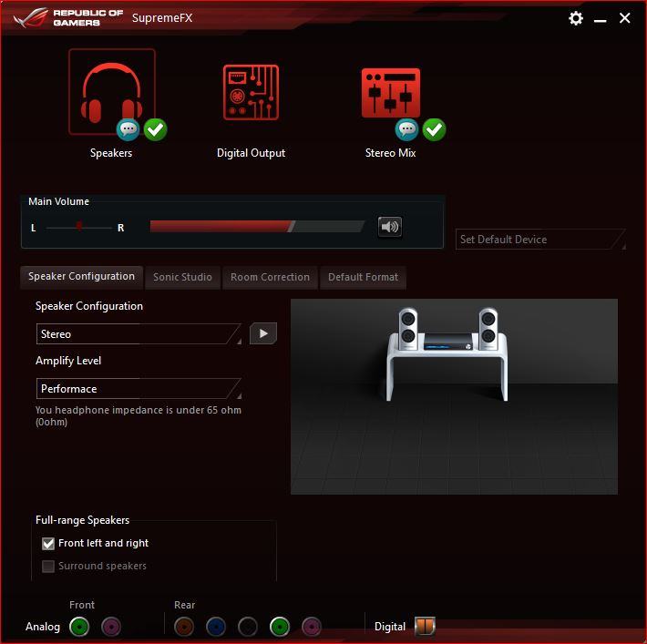Screen dimensions: 647x644
Task: Click the ROG logo in title bar
Action: pos(31,17)
